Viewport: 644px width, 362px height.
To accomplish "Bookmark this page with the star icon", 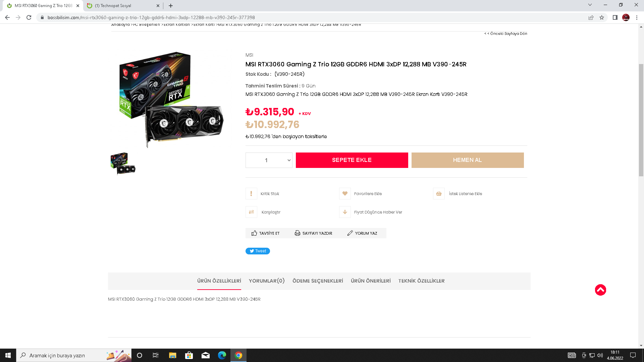I will pos(602,17).
